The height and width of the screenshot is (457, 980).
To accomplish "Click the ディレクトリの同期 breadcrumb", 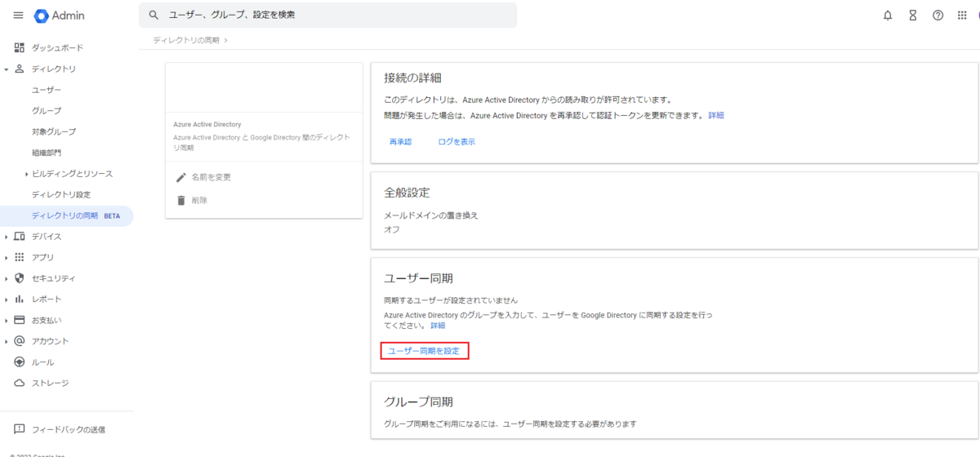I will coord(186,39).
